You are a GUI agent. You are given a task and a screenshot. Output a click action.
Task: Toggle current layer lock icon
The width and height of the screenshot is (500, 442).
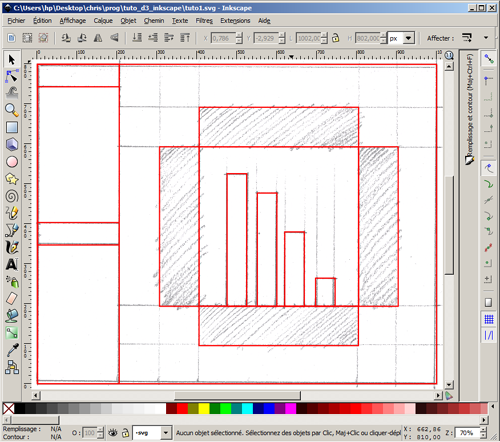pyautogui.click(x=125, y=433)
